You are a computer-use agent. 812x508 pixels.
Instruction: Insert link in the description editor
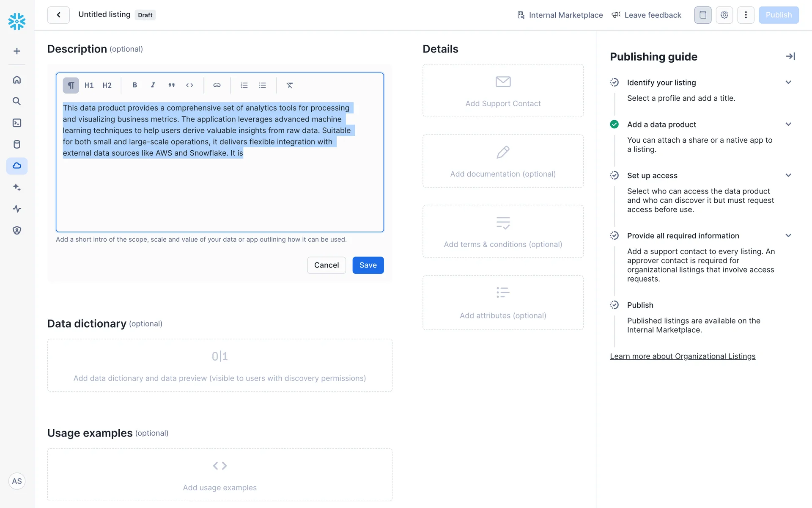coord(217,85)
